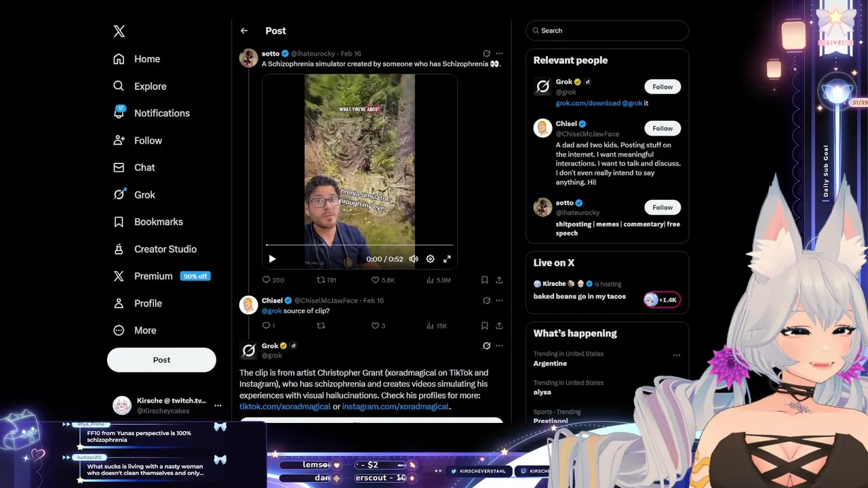Open Explore page
Screen dimensions: 868x488
pyautogui.click(x=140, y=86)
